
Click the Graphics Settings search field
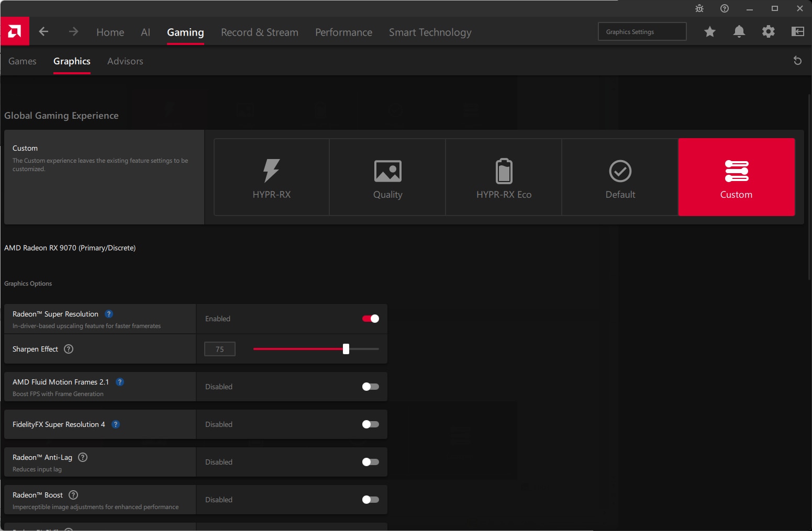coord(642,31)
